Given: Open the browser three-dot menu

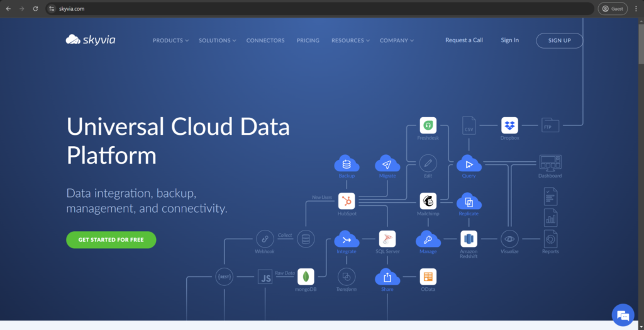Looking at the screenshot, I should point(636,9).
